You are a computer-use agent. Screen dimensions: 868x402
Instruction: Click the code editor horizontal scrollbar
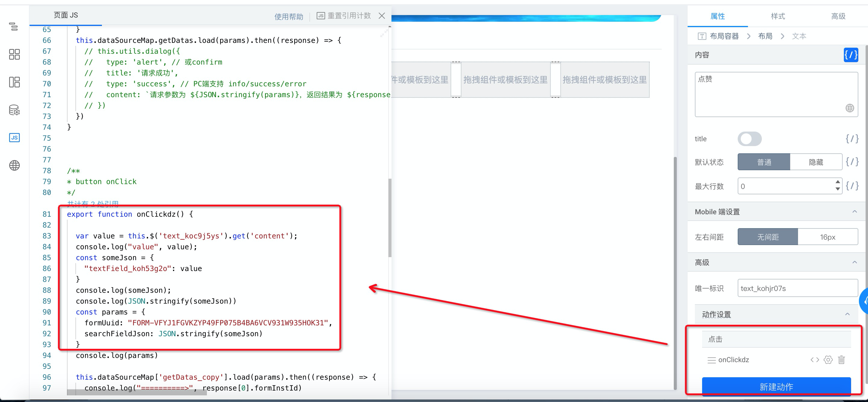click(x=136, y=392)
